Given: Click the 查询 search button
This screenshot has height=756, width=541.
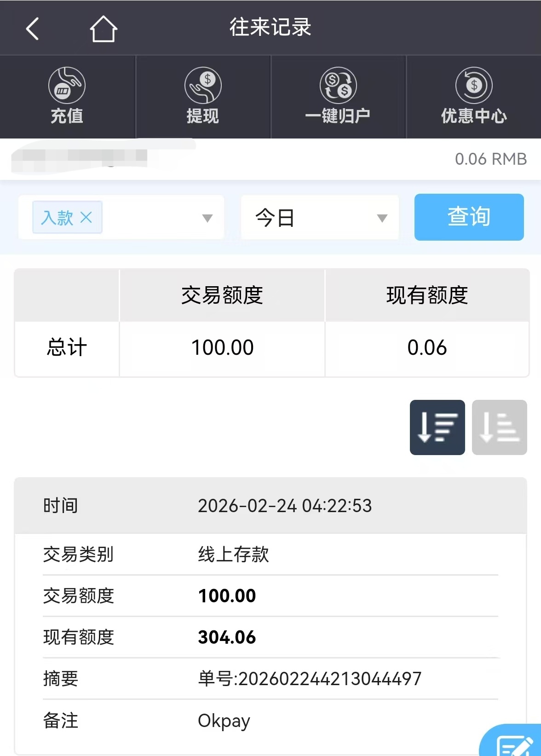Looking at the screenshot, I should pos(469,217).
